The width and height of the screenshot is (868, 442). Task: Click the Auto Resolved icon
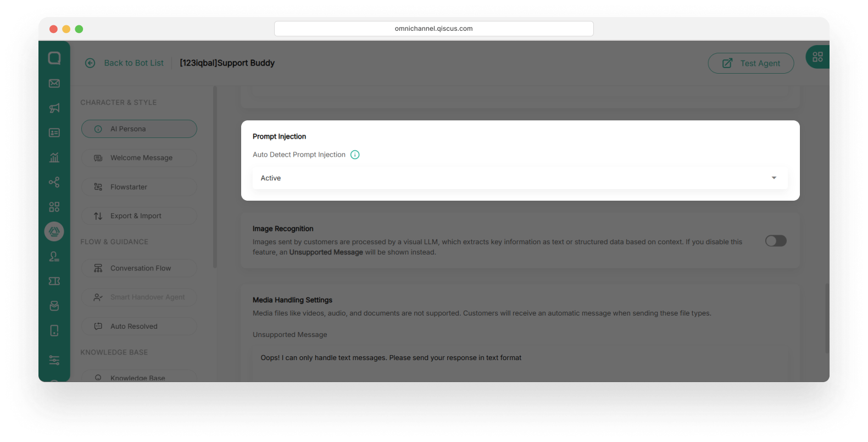98,327
